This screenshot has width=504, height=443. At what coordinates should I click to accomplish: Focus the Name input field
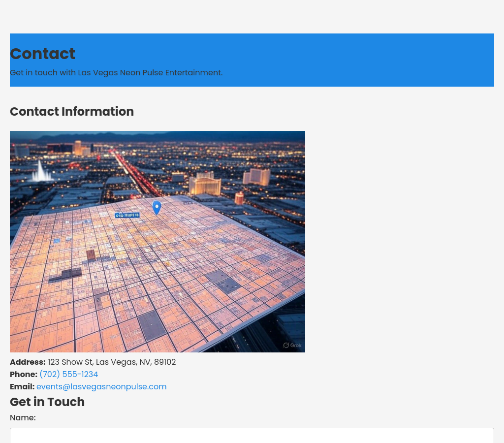[x=252, y=435]
